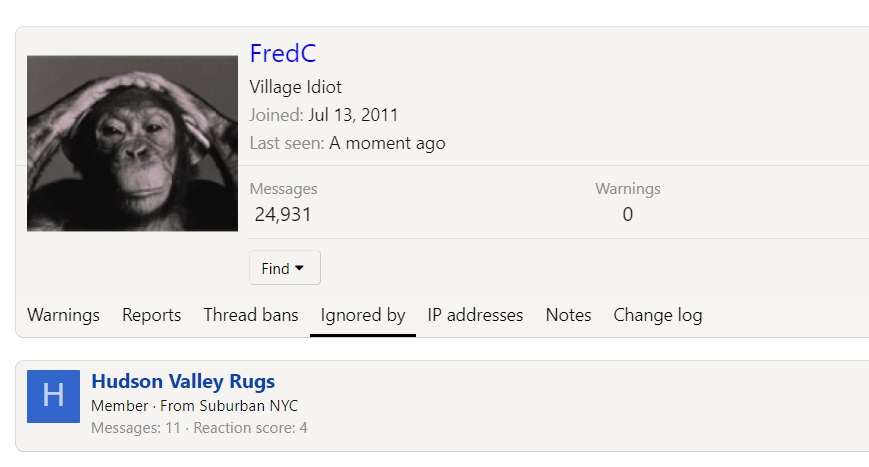Screen dimensions: 869x467
Task: Click the chimpanzee profile avatar image
Action: click(132, 143)
